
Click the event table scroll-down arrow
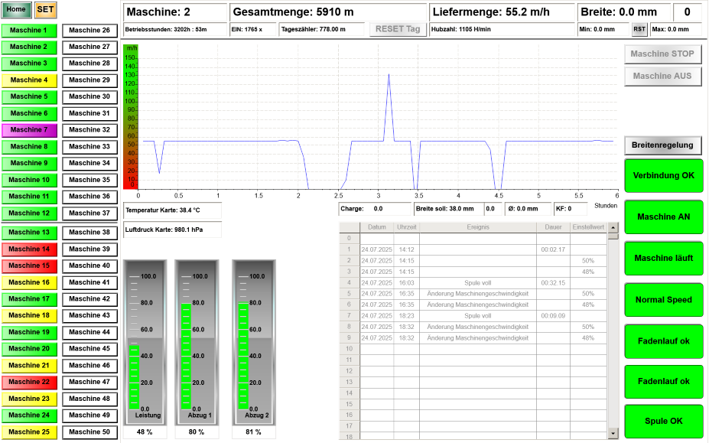tap(613, 436)
